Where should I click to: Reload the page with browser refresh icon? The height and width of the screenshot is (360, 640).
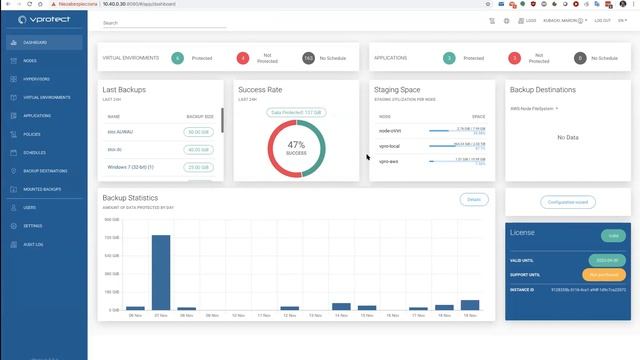coord(29,4)
